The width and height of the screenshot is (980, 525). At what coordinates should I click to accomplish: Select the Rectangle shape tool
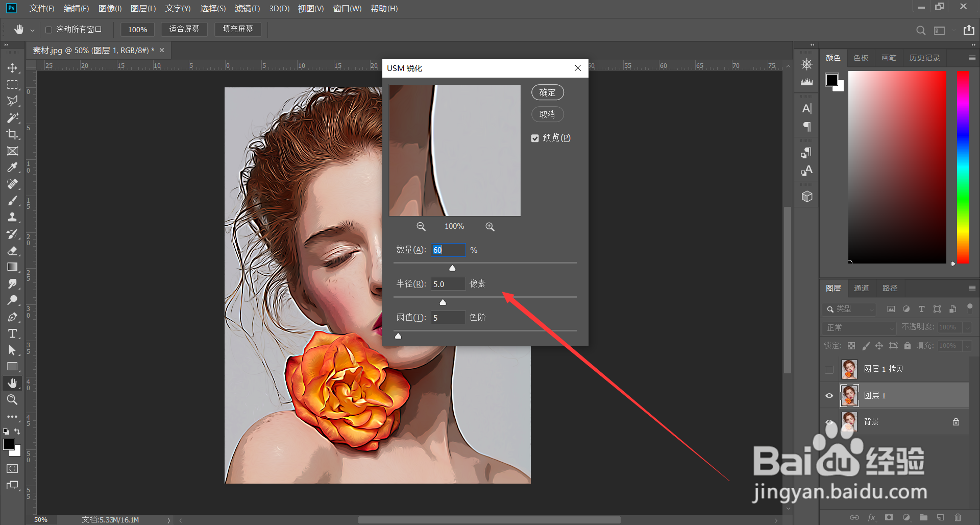[12, 367]
